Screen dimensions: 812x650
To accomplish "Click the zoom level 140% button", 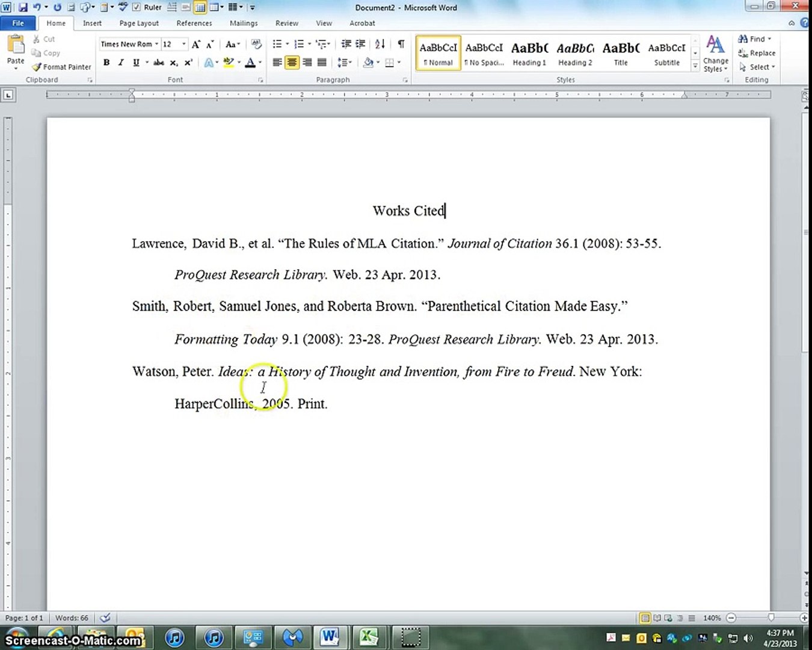I will (712, 617).
